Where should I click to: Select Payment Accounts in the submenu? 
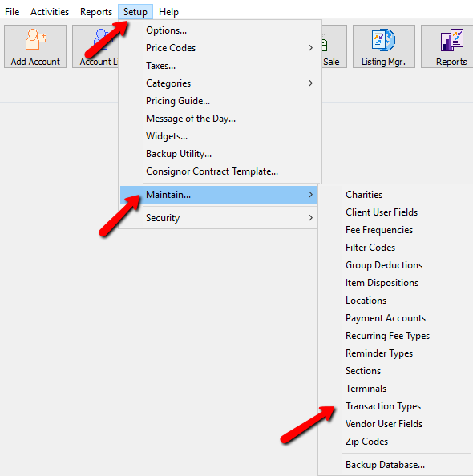(x=386, y=318)
